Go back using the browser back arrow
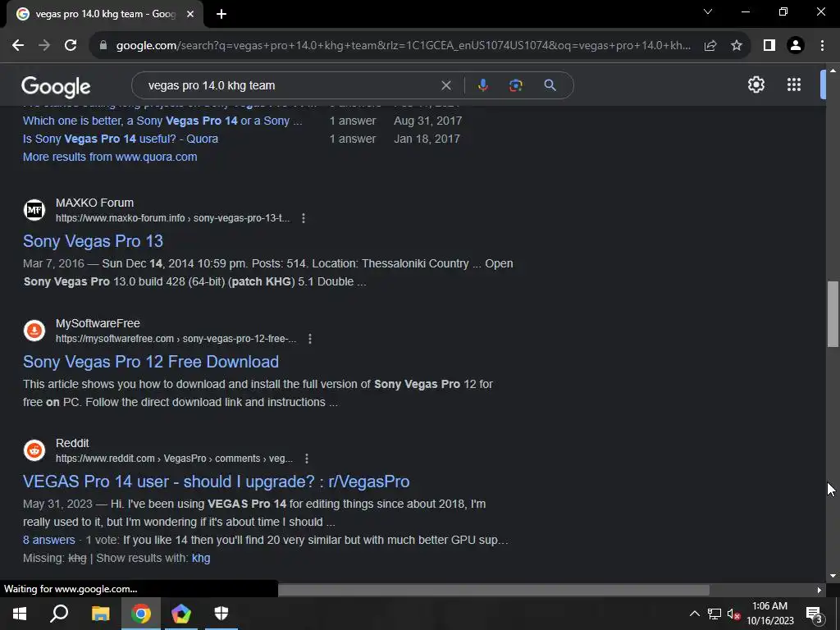The width and height of the screenshot is (840, 630). [18, 46]
